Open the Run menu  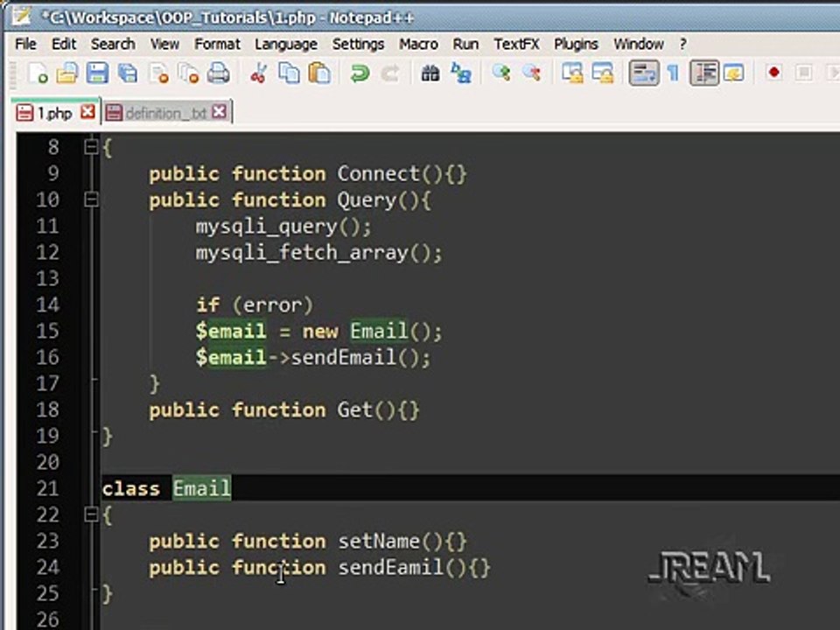coord(465,44)
